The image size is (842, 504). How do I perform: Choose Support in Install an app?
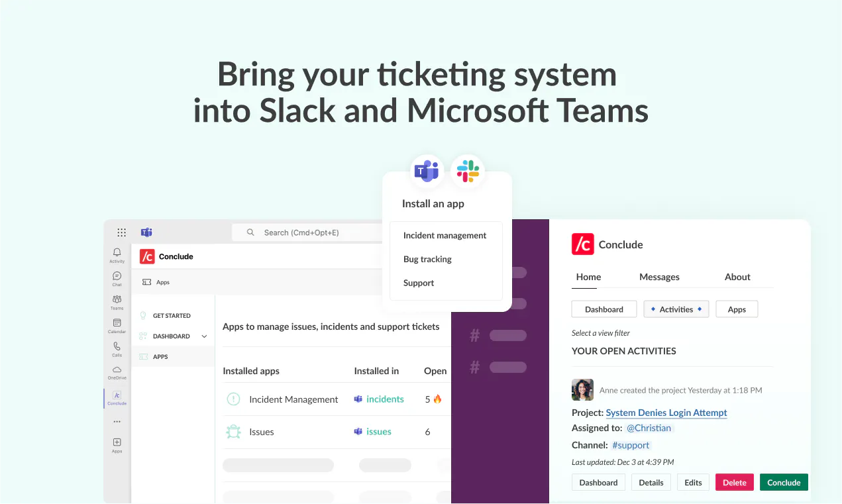coord(419,283)
